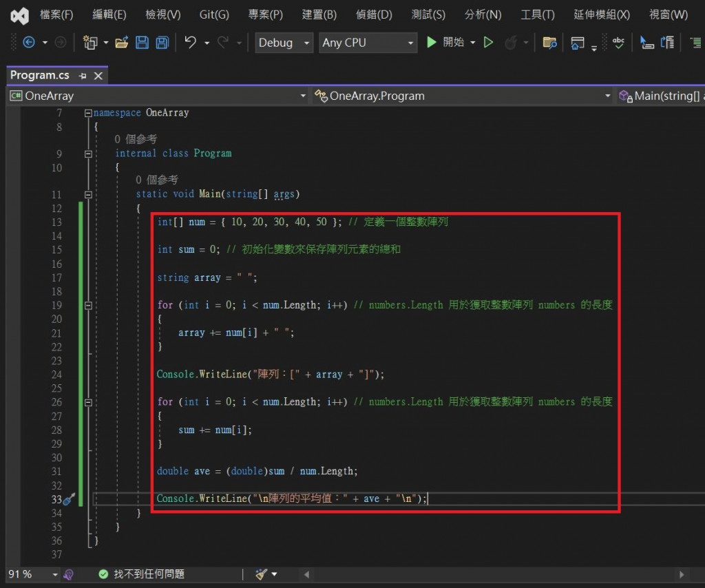Open the 測試(S) menu

[428, 15]
